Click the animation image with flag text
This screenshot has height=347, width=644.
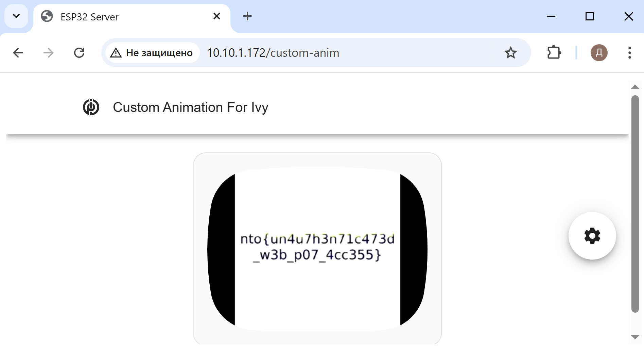(317, 248)
